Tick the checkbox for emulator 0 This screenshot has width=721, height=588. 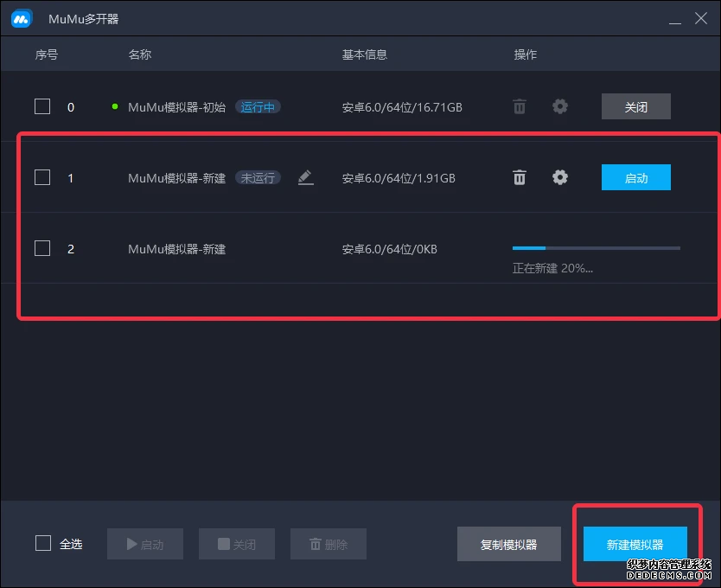pos(42,106)
